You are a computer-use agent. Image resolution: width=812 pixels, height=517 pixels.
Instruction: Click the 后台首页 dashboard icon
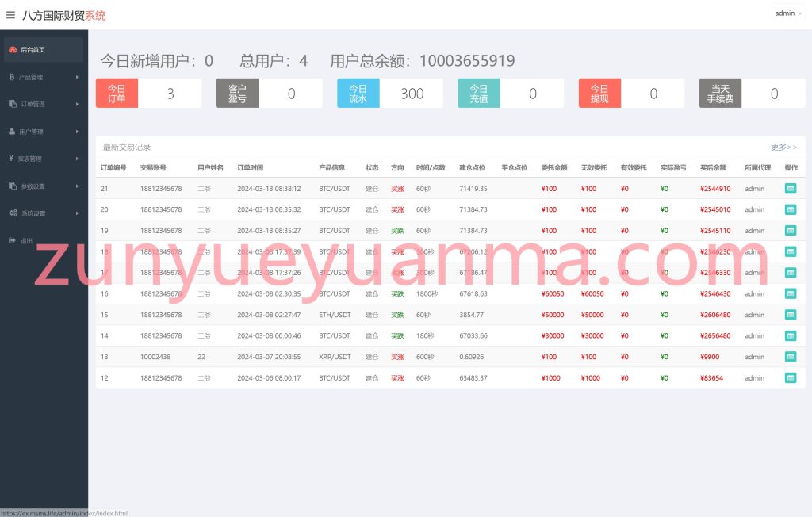(13, 50)
